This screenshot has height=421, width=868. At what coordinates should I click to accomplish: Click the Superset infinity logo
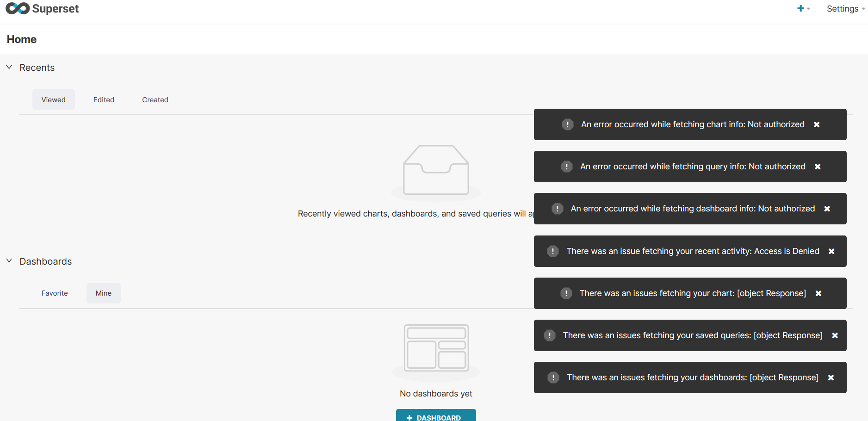point(18,8)
